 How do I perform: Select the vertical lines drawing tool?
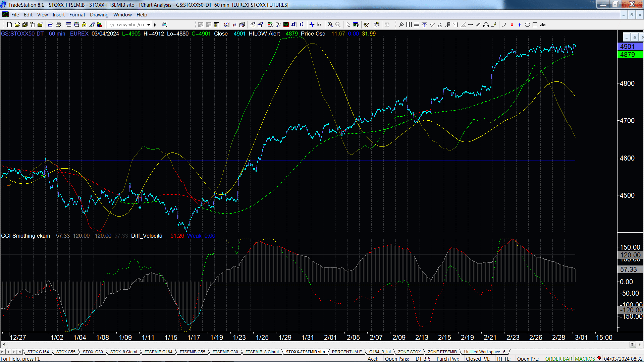point(409,25)
